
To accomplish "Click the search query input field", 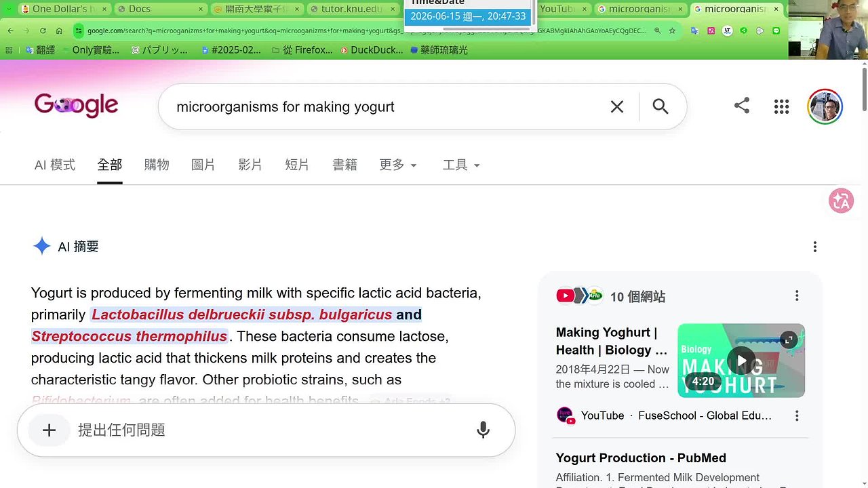I will tap(387, 106).
